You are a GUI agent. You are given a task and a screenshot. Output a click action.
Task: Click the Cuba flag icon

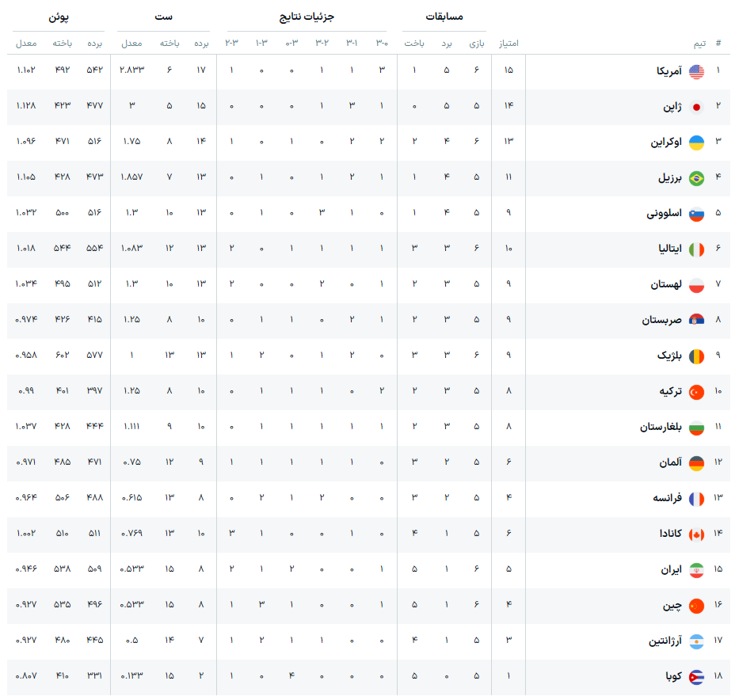tap(696, 677)
